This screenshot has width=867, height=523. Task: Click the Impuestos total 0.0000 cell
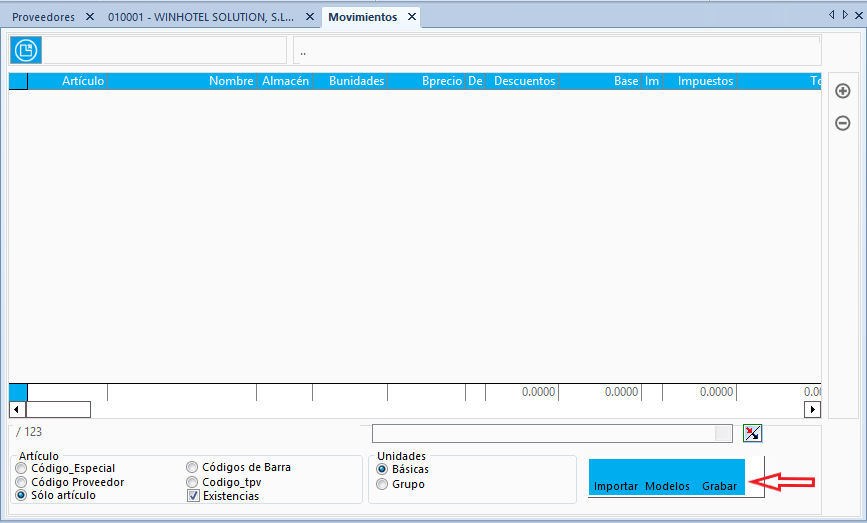[x=700, y=392]
